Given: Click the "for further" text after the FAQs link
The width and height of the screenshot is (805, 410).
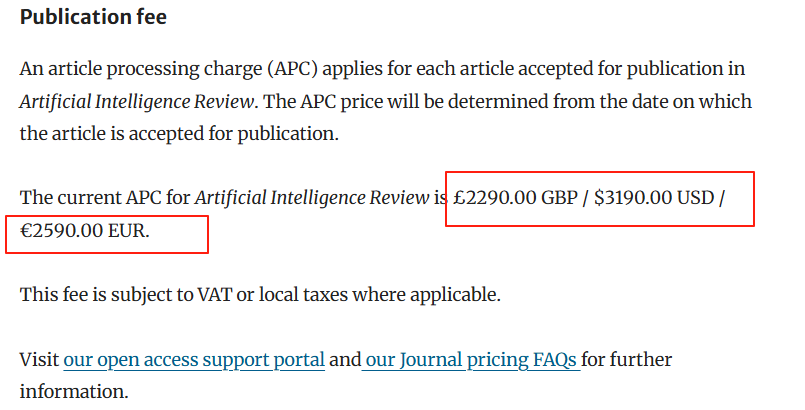Looking at the screenshot, I should click(628, 359).
